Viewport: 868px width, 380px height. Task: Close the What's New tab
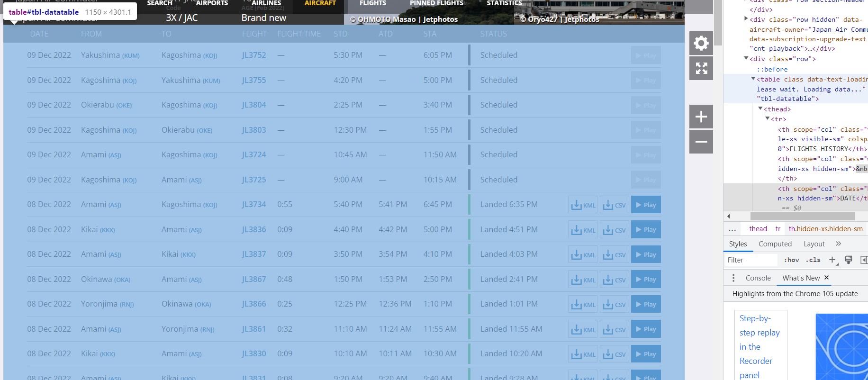tap(826, 278)
